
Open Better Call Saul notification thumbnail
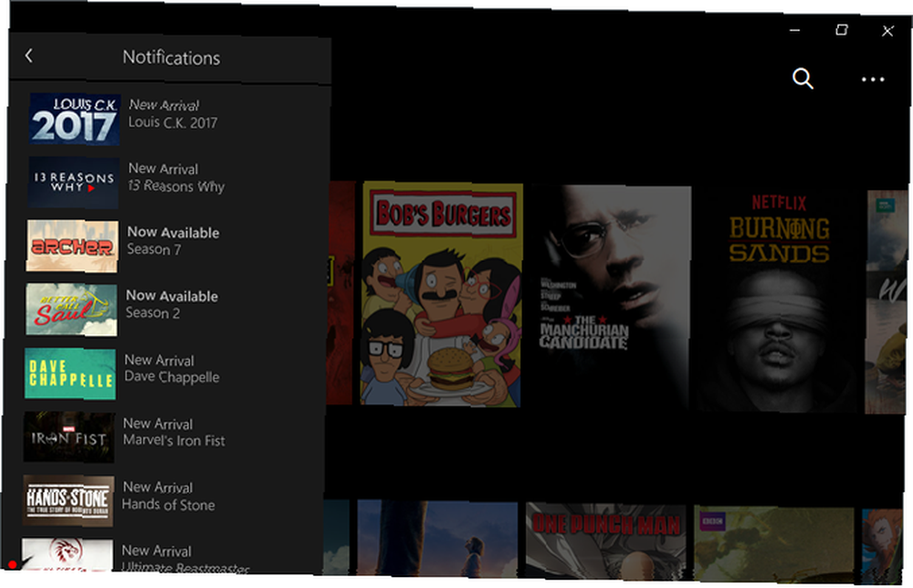click(x=71, y=310)
